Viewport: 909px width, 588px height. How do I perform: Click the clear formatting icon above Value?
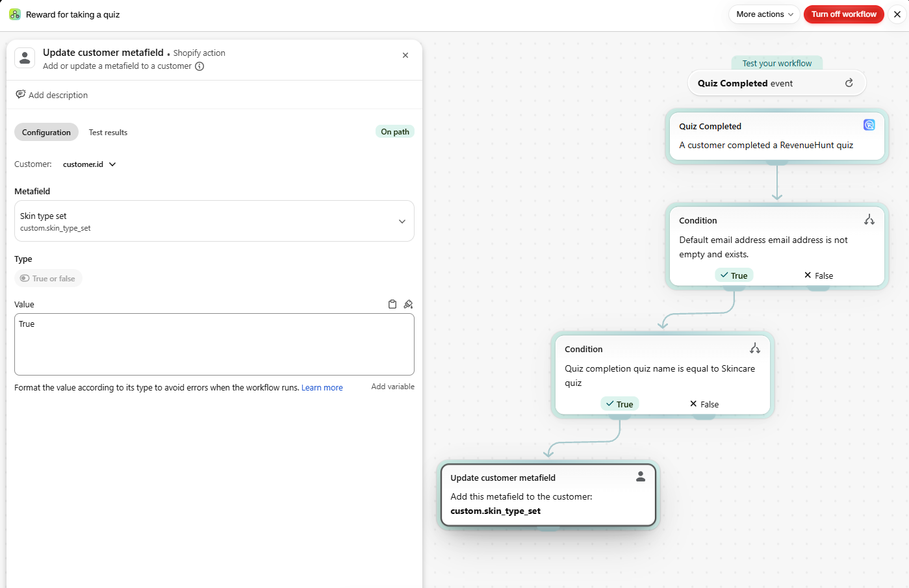tap(408, 304)
